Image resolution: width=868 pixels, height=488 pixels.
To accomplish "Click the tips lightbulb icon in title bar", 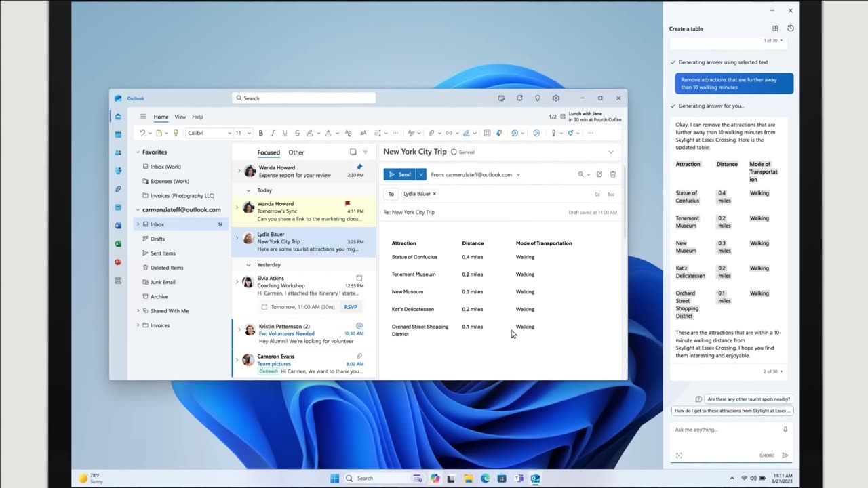I will tap(538, 98).
